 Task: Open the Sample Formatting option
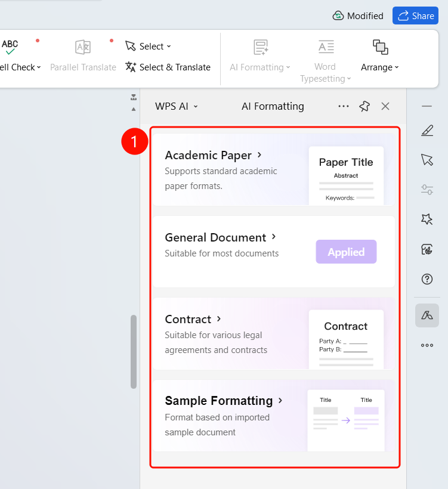pyautogui.click(x=274, y=416)
